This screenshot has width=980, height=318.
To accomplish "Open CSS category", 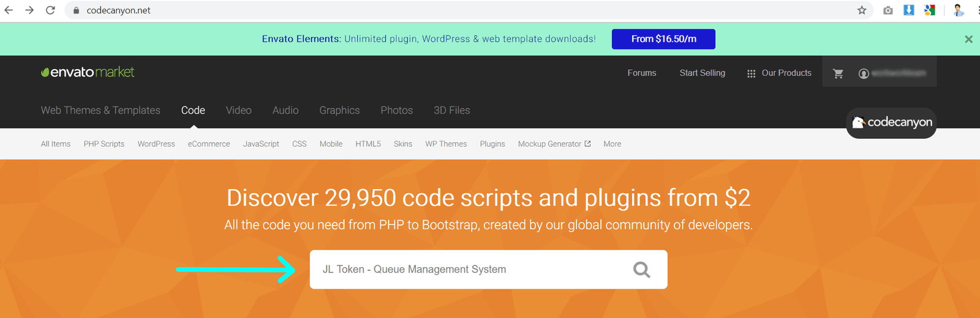I will 300,144.
